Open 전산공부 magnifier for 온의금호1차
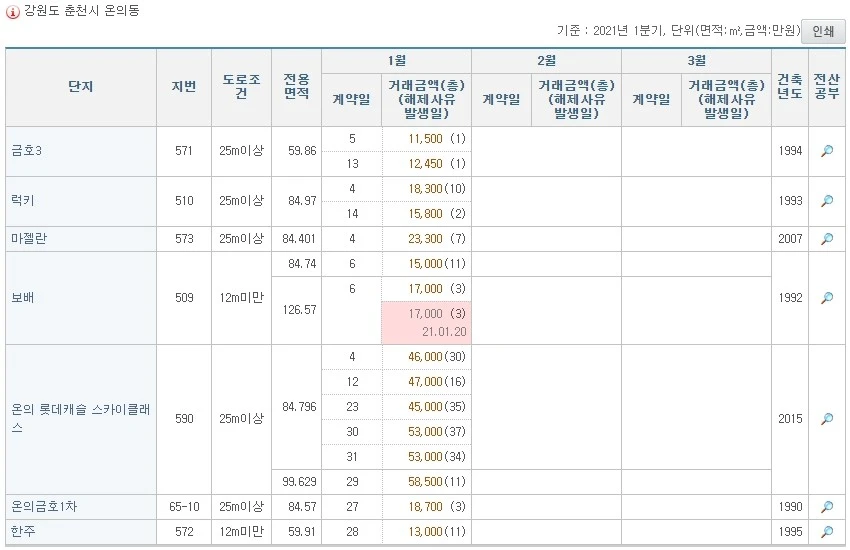This screenshot has height=550, width=850. 827,507
